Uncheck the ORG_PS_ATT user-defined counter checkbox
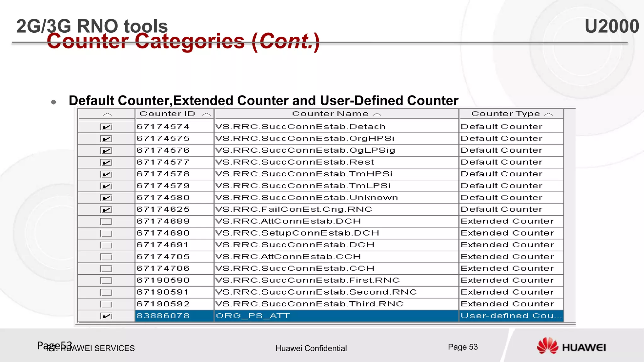 tap(106, 316)
